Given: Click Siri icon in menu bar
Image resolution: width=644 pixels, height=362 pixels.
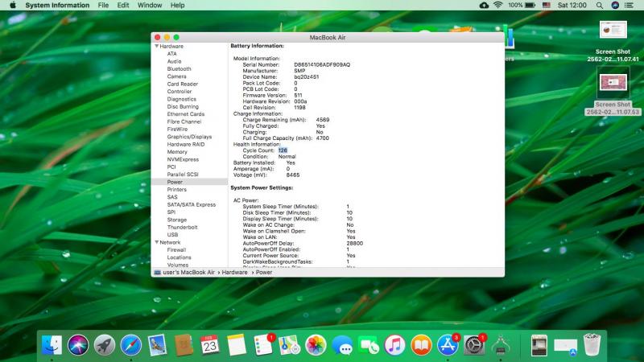Looking at the screenshot, I should point(615,6).
